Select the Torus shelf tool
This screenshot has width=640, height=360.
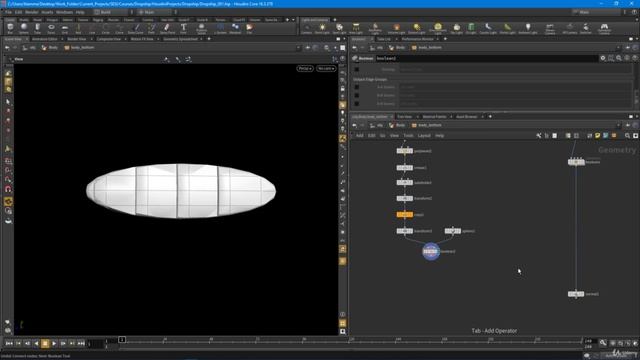pos(51,29)
